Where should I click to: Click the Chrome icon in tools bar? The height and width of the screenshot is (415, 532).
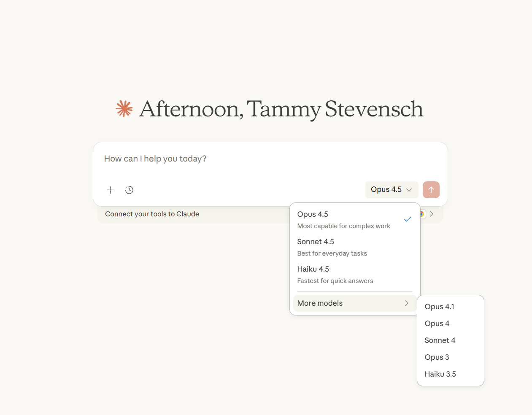(422, 214)
